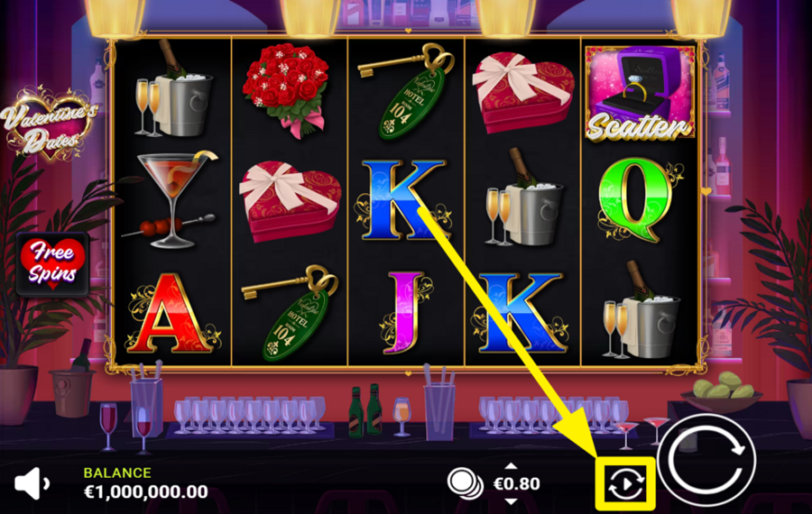Increase the bet with up arrow

pyautogui.click(x=511, y=466)
